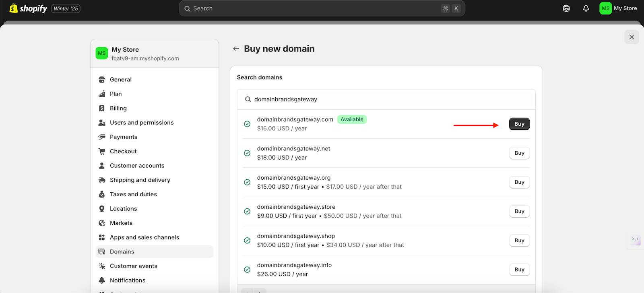Buy domainbrandsgateway.shop
644x293 pixels.
519,241
